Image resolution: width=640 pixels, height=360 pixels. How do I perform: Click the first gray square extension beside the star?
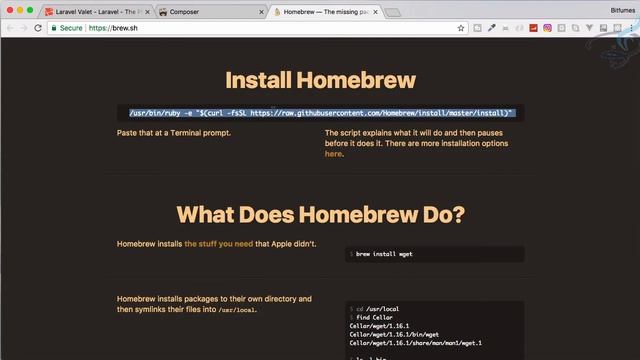click(x=477, y=28)
